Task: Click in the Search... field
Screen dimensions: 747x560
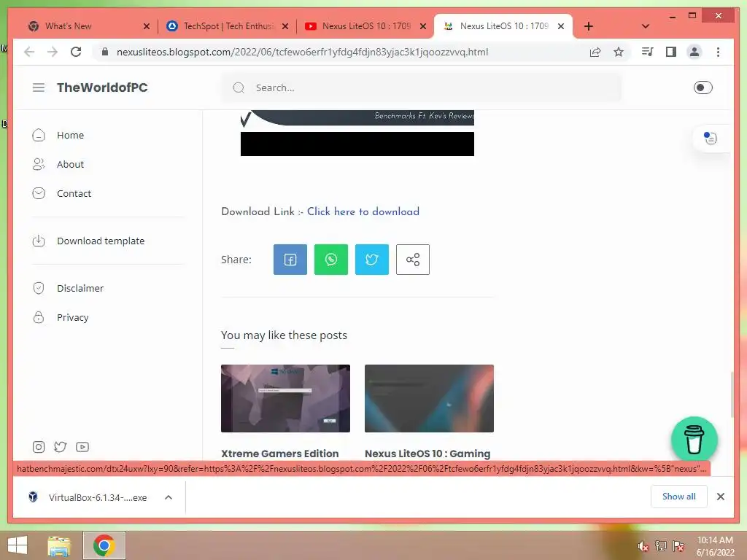Action: (x=422, y=87)
